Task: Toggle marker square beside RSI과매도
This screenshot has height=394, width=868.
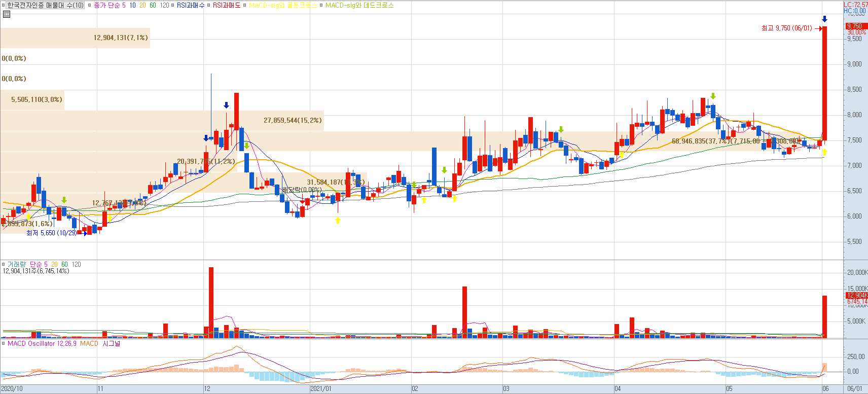Action: 209,6
